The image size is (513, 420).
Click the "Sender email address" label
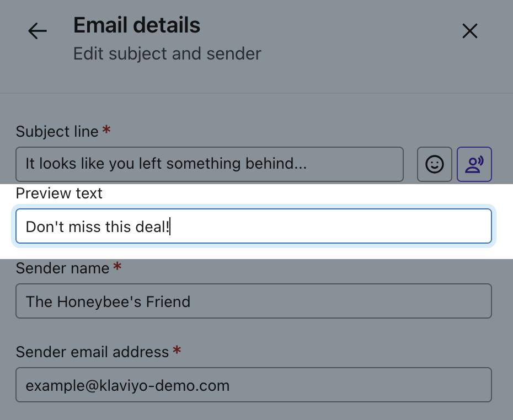92,352
